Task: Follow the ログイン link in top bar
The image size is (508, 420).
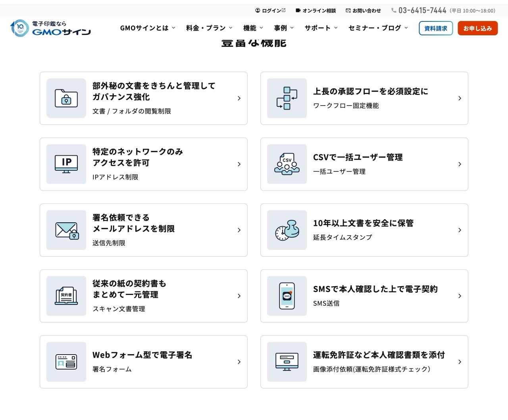Action: tap(271, 11)
